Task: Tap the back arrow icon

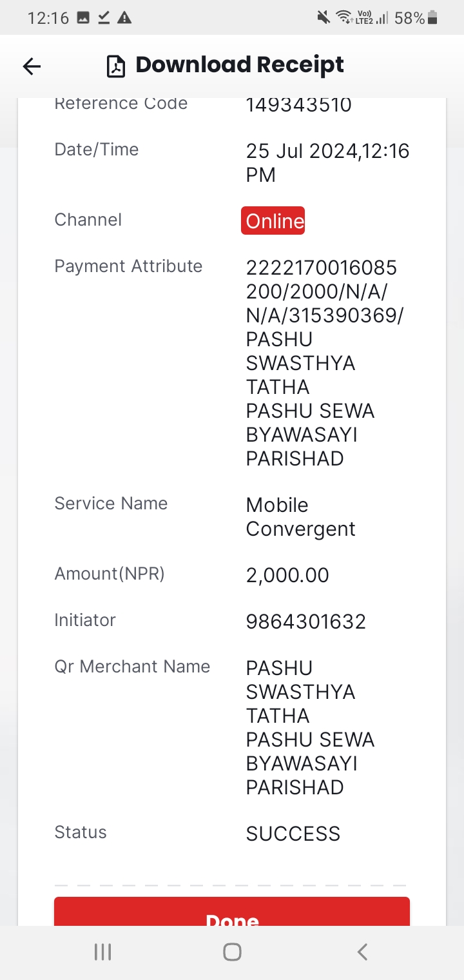Action: (x=32, y=66)
